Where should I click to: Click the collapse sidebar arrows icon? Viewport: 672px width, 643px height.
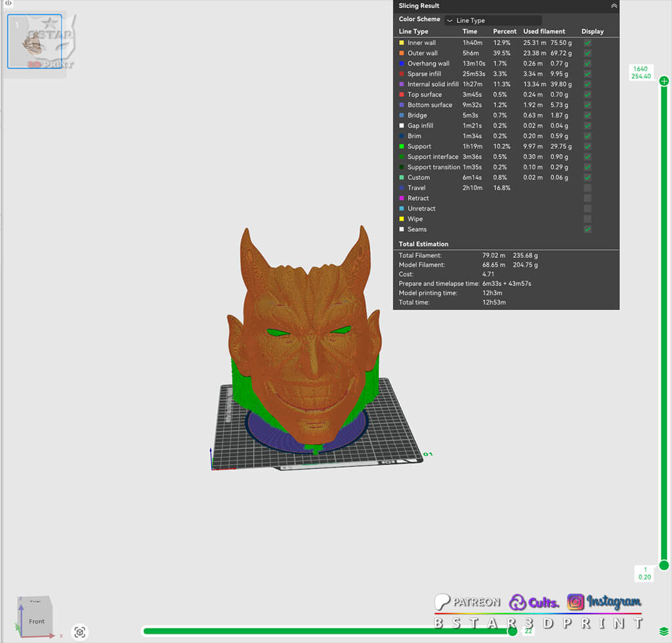tap(8, 3)
